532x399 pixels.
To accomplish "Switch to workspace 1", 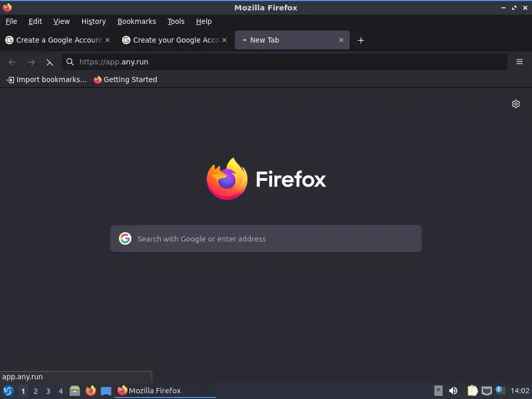I will tap(23, 391).
